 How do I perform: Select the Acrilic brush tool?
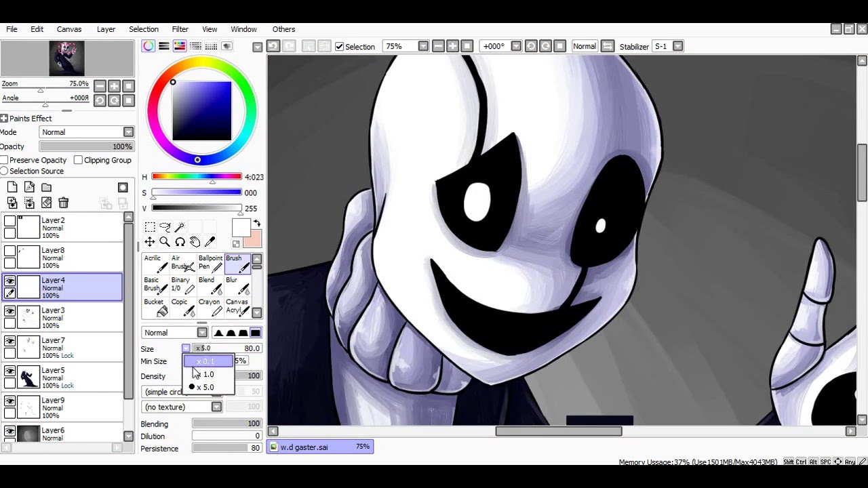[155, 264]
